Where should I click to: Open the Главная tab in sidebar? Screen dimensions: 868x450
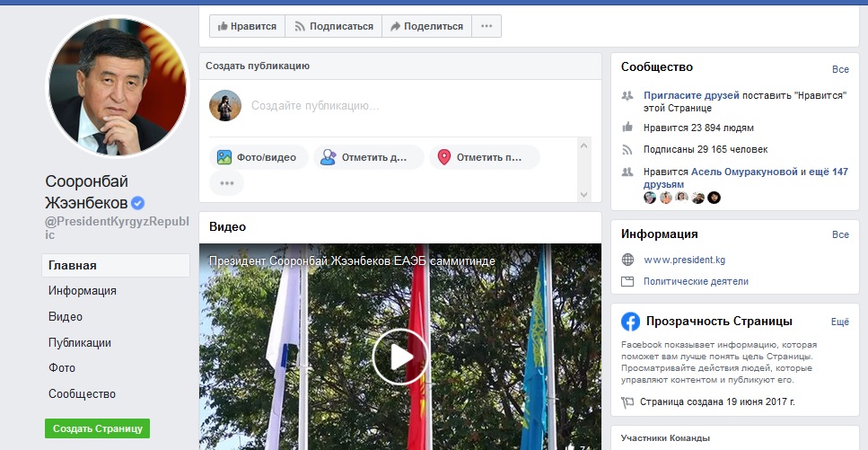[x=116, y=266]
